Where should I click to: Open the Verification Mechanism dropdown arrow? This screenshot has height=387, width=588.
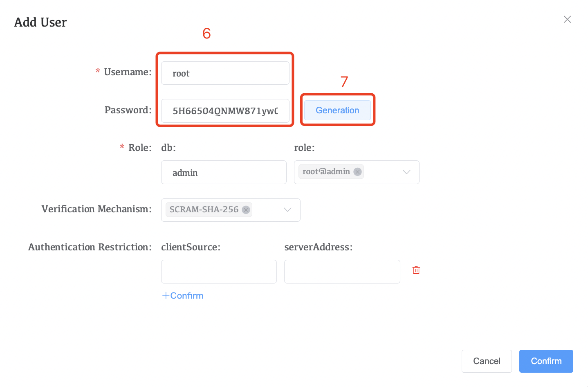(287, 210)
